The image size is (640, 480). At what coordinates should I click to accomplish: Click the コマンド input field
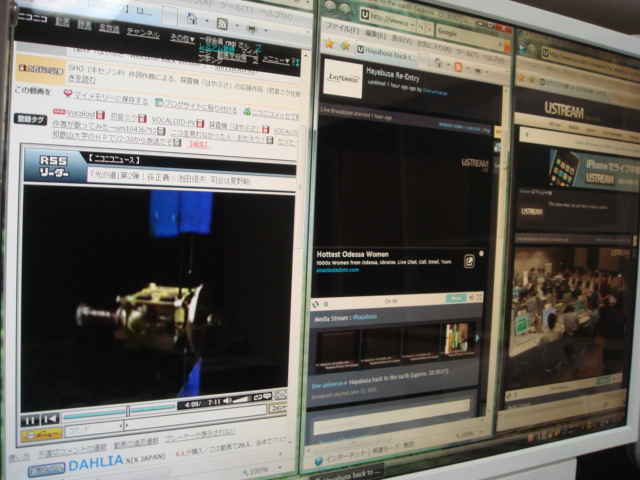(x=93, y=429)
